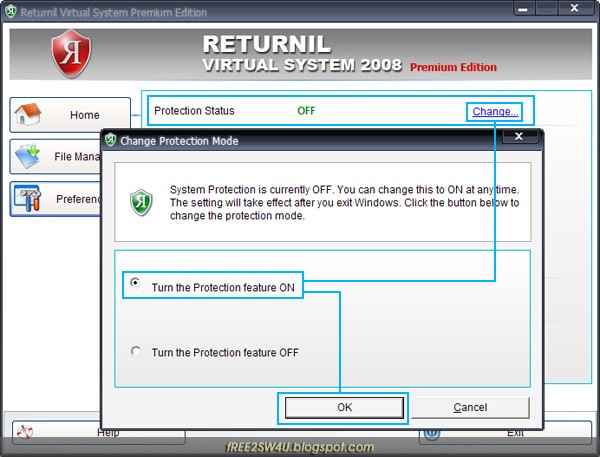The height and width of the screenshot is (457, 600).
Task: Close the Returnil main window
Action: point(575,8)
